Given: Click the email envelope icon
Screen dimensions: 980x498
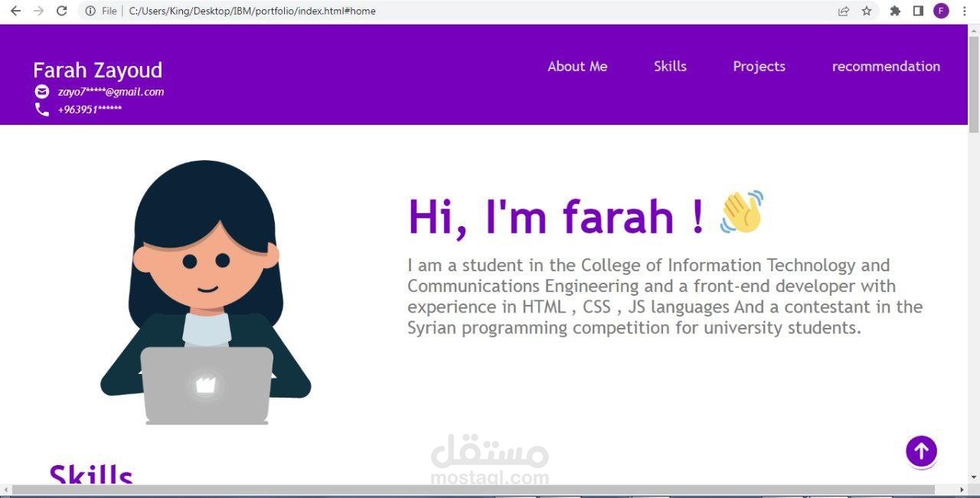Looking at the screenshot, I should (42, 92).
